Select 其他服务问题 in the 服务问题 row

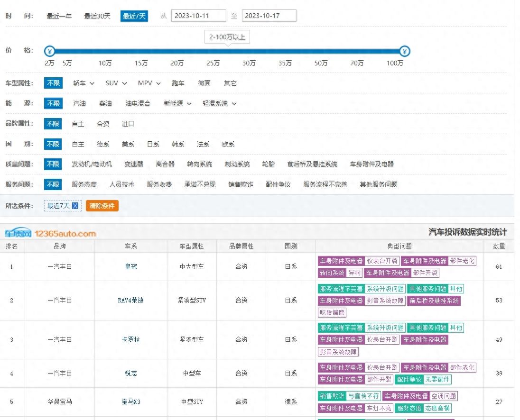click(x=379, y=184)
